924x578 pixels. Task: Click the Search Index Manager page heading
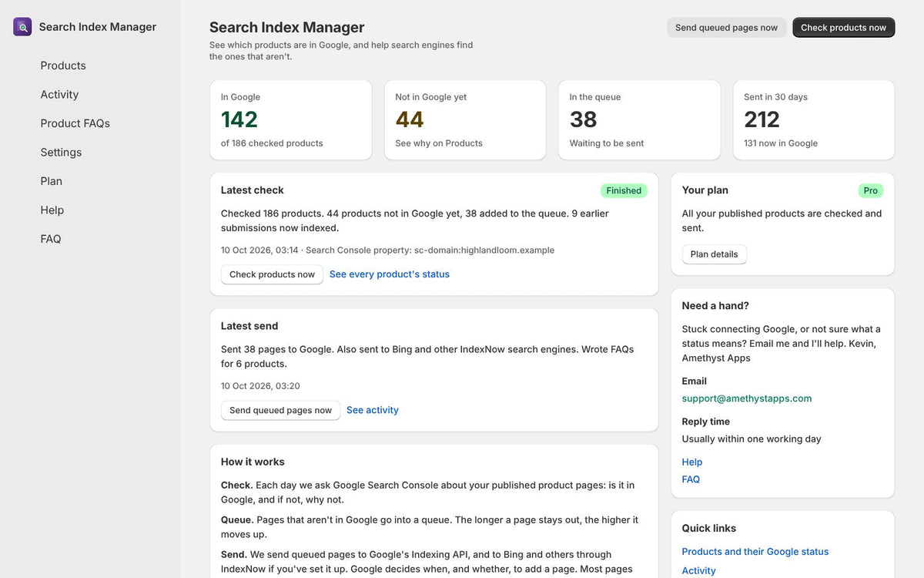pos(287,28)
